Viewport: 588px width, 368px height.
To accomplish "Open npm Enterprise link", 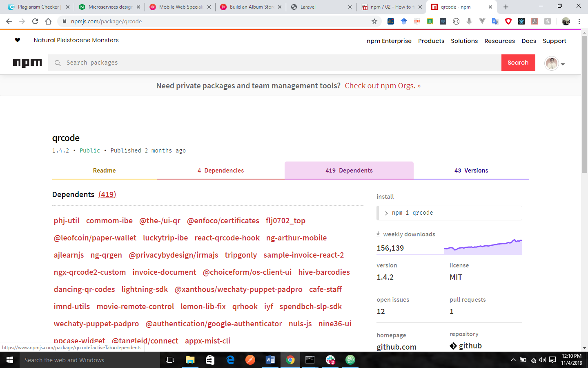I will [389, 41].
